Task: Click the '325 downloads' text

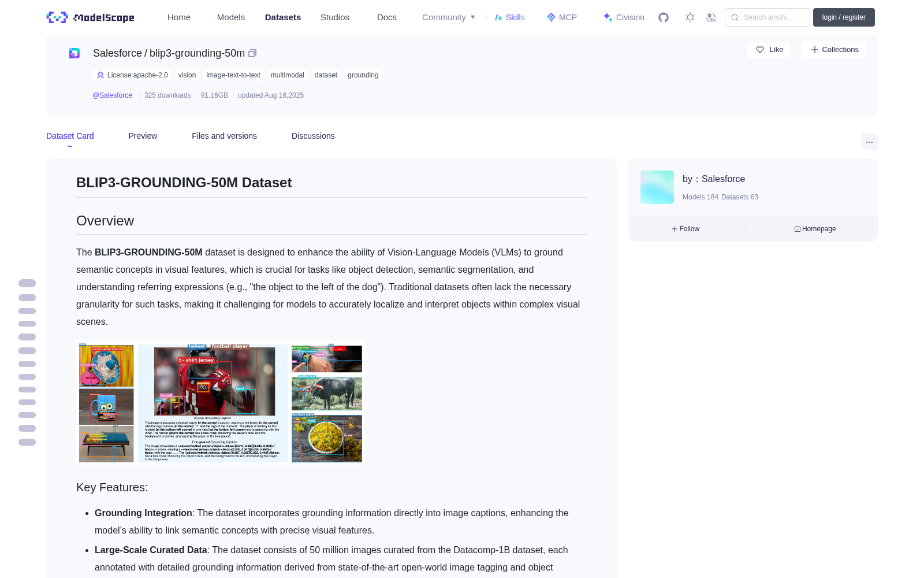Action: 167,95
